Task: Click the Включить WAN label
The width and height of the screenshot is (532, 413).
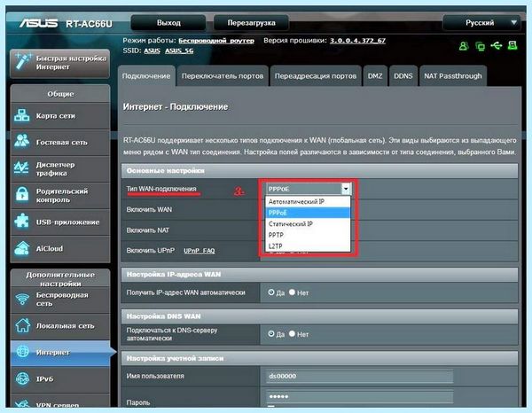Action: (x=149, y=209)
